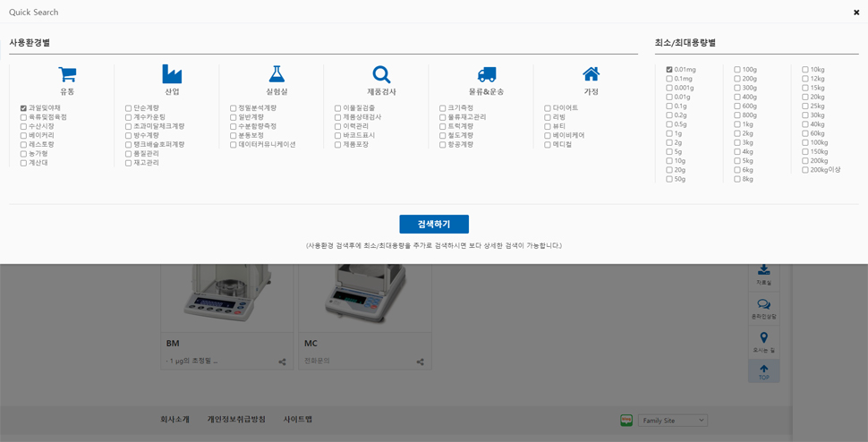The image size is (868, 442).
Task: Click the 검색하기 search button
Action: pos(434,225)
